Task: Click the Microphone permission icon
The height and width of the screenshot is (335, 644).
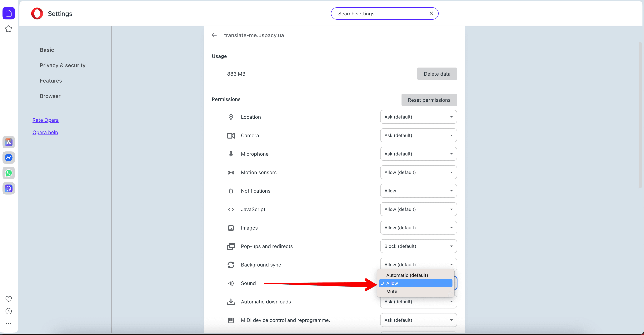Action: 231,154
